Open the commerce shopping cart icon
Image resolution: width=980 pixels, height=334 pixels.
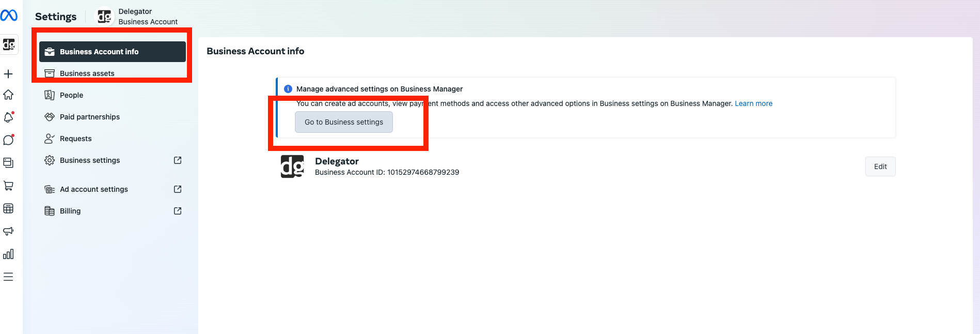pos(8,186)
